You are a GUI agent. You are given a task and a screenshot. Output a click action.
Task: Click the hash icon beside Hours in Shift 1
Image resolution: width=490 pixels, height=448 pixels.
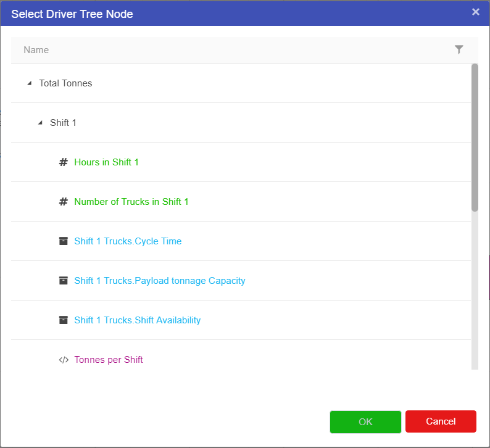[x=63, y=162]
